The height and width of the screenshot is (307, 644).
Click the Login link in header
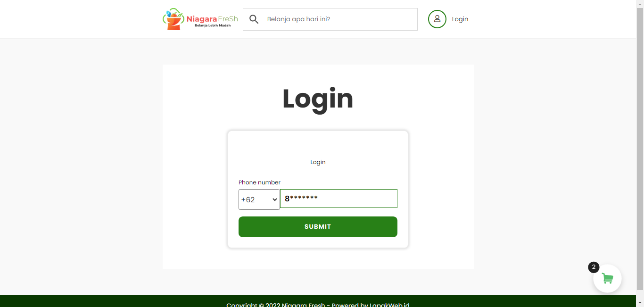[460, 19]
